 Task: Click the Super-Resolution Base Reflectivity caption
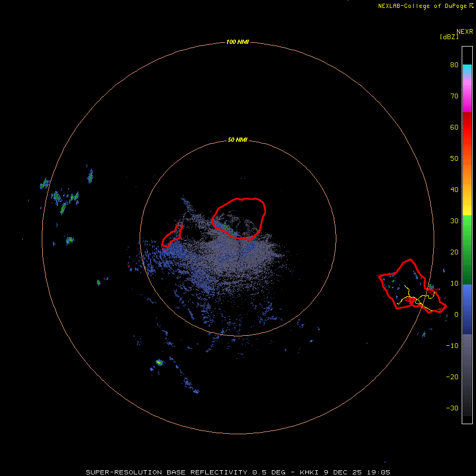[238, 472]
